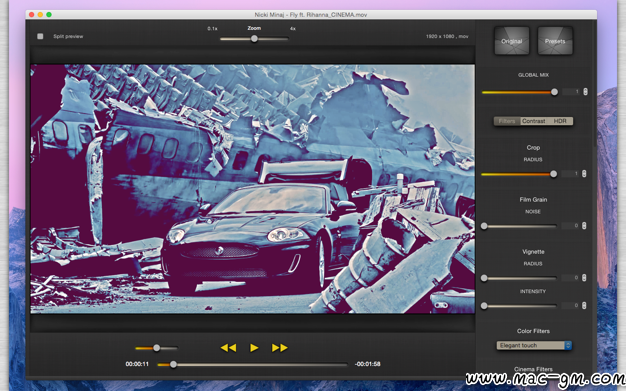Viewport: 626px width, 391px height.
Task: Click the fast-forward playback button
Action: pos(279,348)
